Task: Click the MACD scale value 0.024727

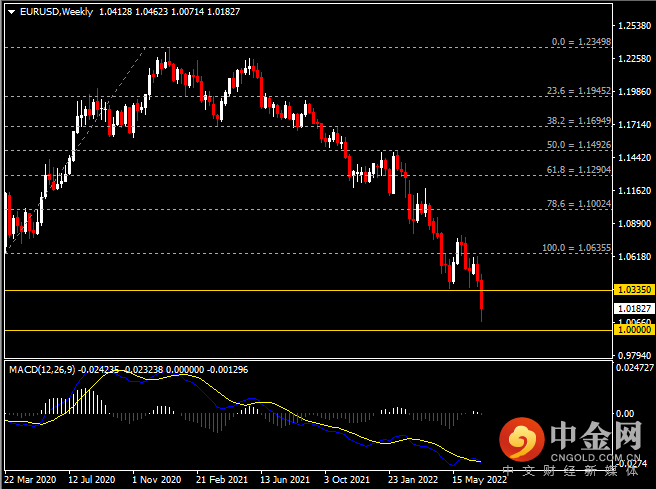Action: [x=635, y=368]
